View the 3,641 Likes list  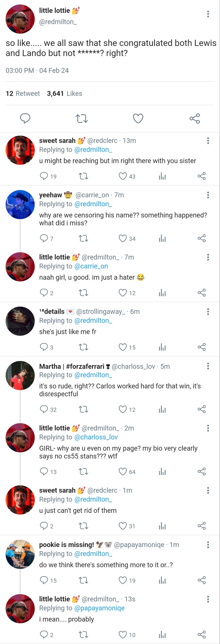[x=65, y=94]
